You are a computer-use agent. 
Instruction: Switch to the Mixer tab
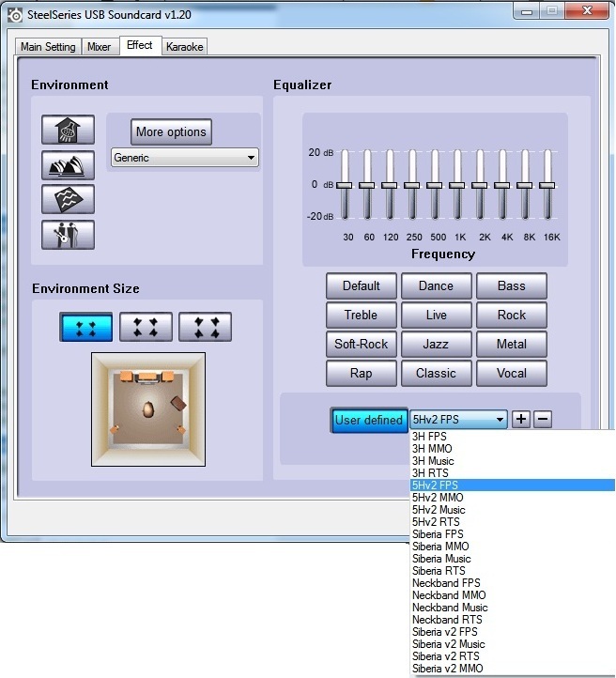(99, 47)
